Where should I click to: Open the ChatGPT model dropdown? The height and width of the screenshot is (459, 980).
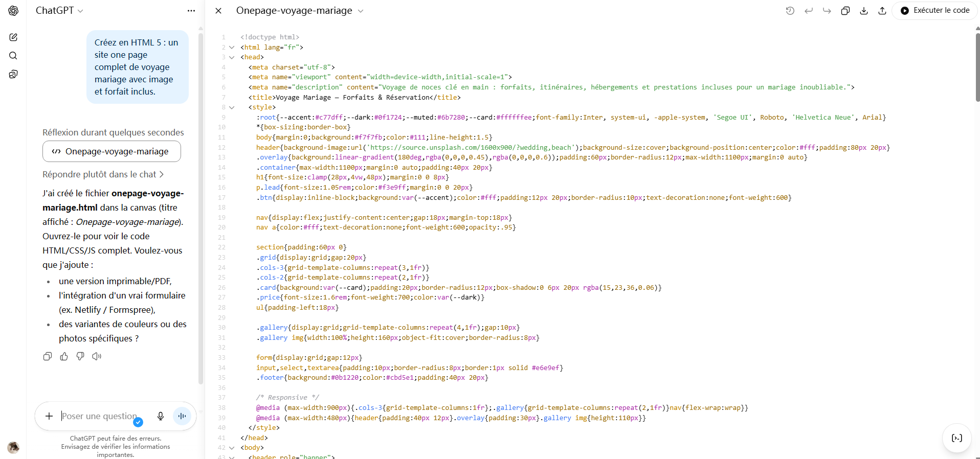pos(59,11)
